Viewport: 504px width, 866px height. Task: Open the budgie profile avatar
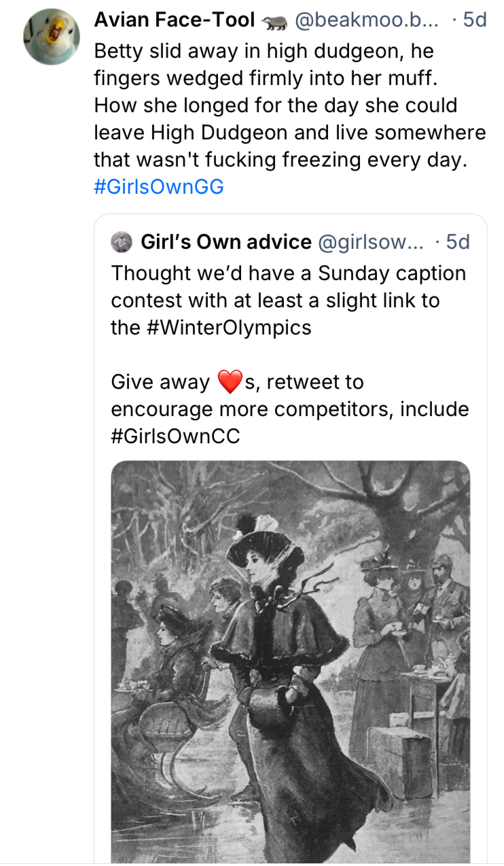point(52,37)
